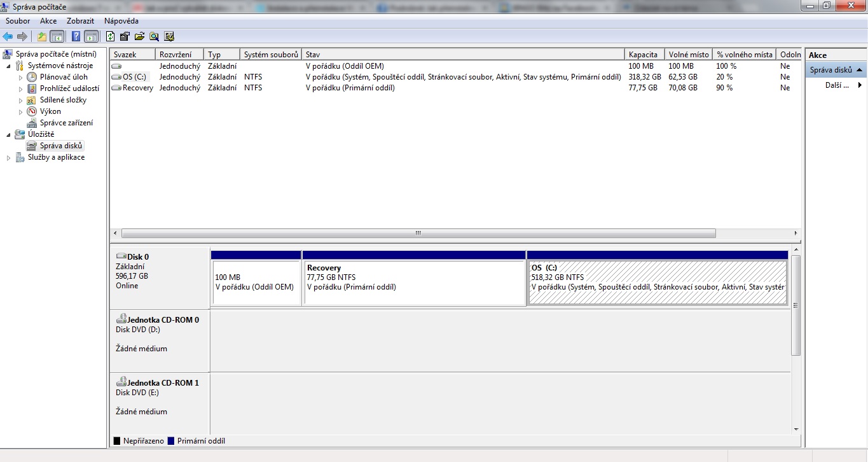The height and width of the screenshot is (462, 868).
Task: Click the disk map scroll-down arrow
Action: click(796, 430)
